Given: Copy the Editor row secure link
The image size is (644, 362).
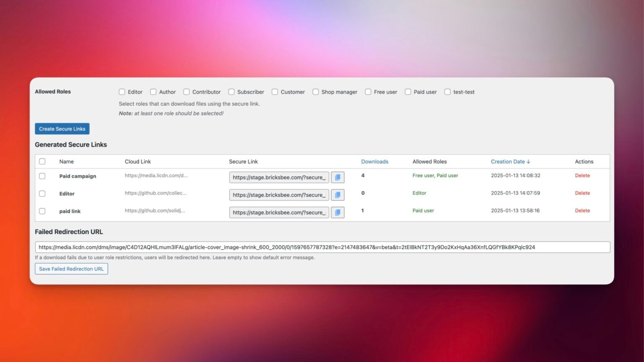Looking at the screenshot, I should point(338,194).
